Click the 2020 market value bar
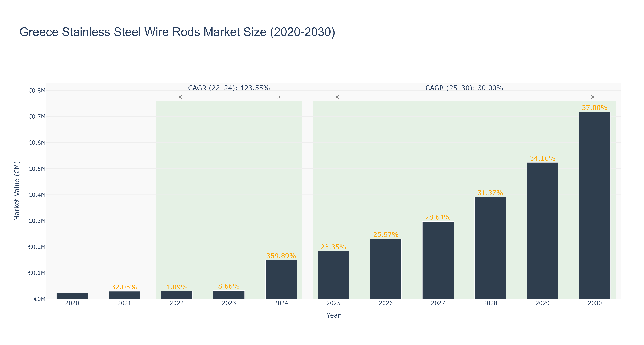644x345 pixels. [72, 296]
